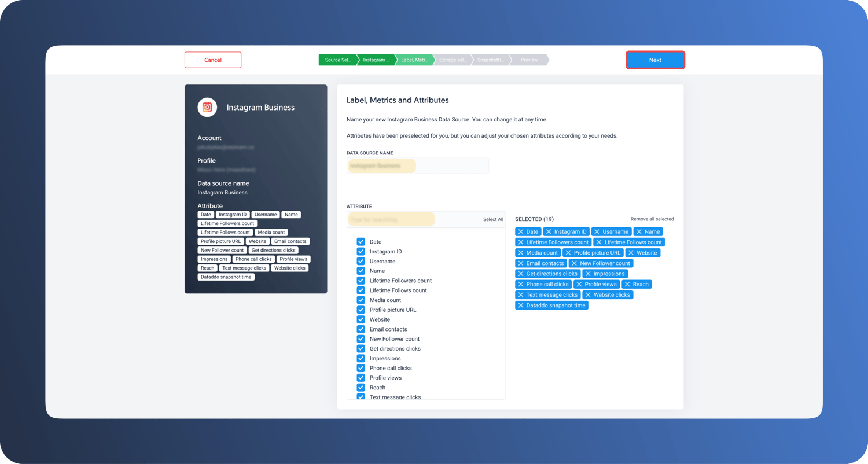Click X on Dataddo snapshot time chip
This screenshot has height=464, width=868.
coord(521,305)
